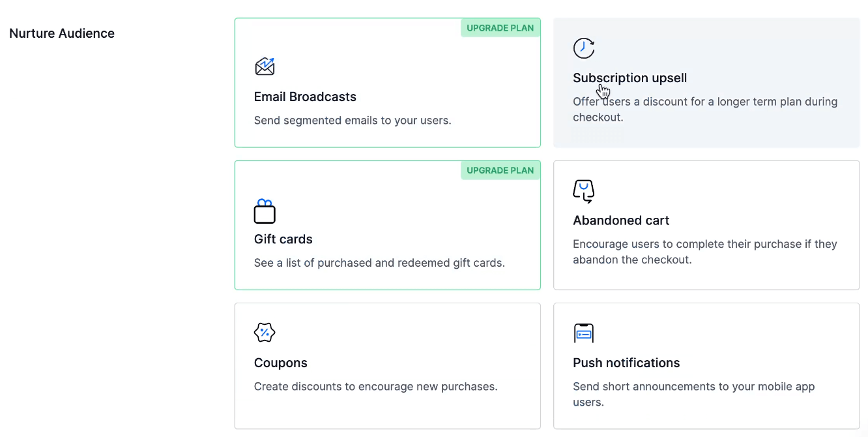The width and height of the screenshot is (868, 437).
Task: Click the Gift cards box icon
Action: [x=265, y=211]
